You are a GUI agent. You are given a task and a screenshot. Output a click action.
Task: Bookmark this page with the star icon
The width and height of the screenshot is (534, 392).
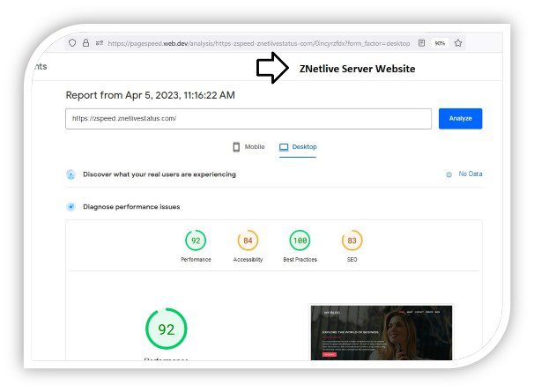click(x=458, y=42)
